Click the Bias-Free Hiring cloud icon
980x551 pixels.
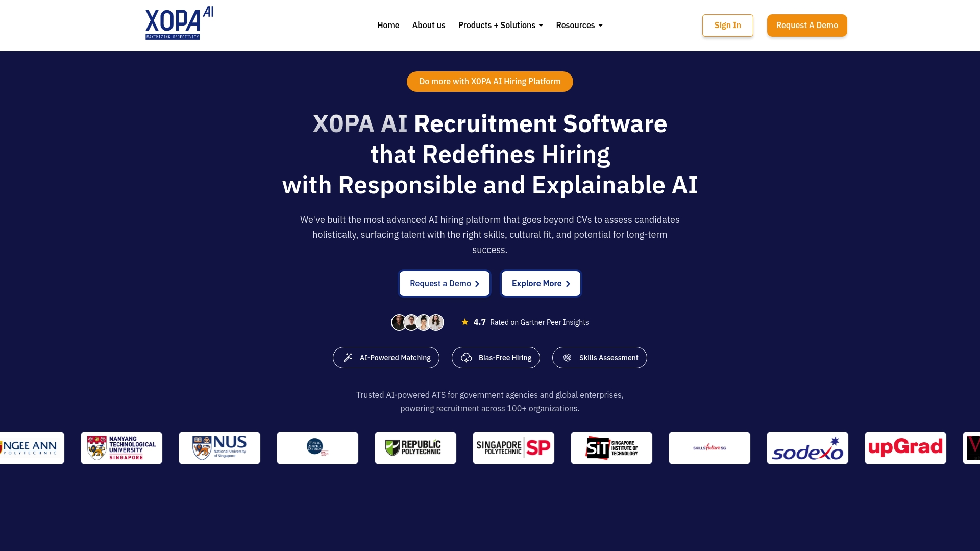pos(467,358)
